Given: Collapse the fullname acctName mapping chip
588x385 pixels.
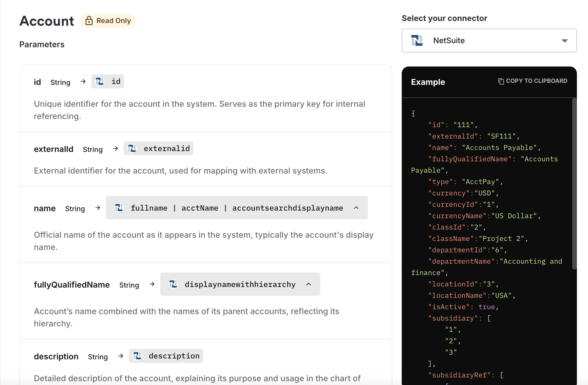Looking at the screenshot, I should coord(237,208).
